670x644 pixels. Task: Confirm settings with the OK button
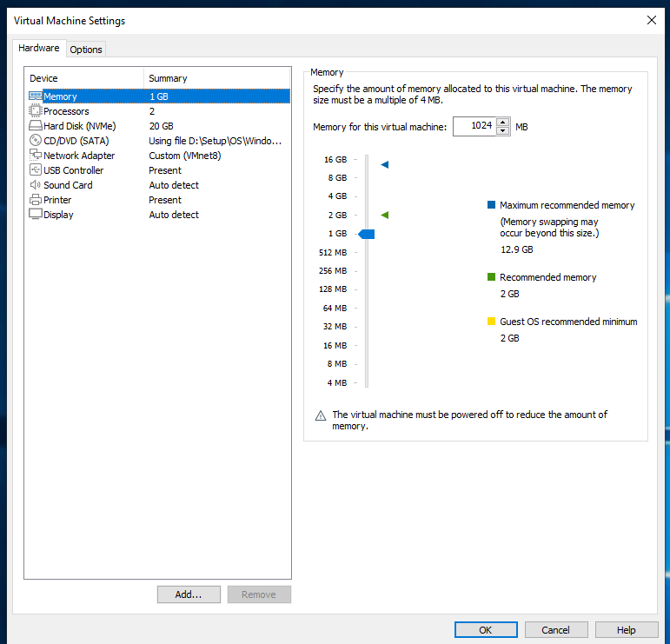point(486,630)
